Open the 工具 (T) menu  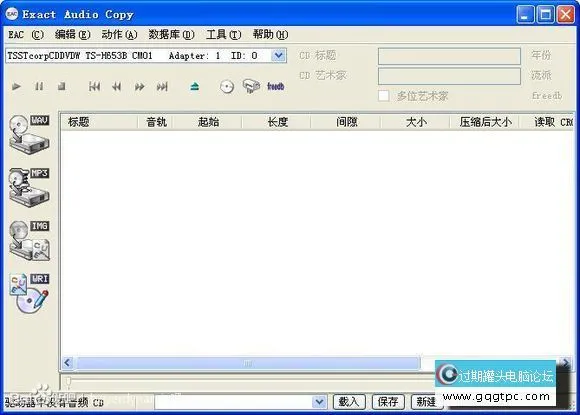coord(223,35)
